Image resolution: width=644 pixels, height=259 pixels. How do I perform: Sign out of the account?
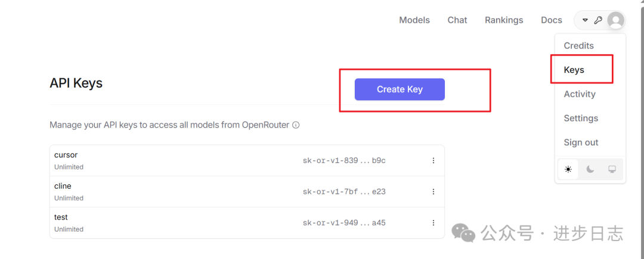(x=581, y=143)
